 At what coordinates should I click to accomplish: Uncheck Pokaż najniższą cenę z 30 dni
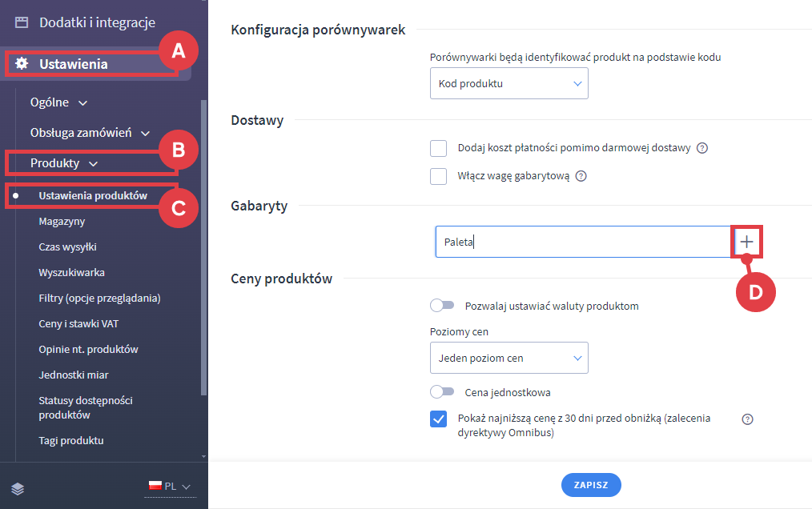pyautogui.click(x=438, y=419)
